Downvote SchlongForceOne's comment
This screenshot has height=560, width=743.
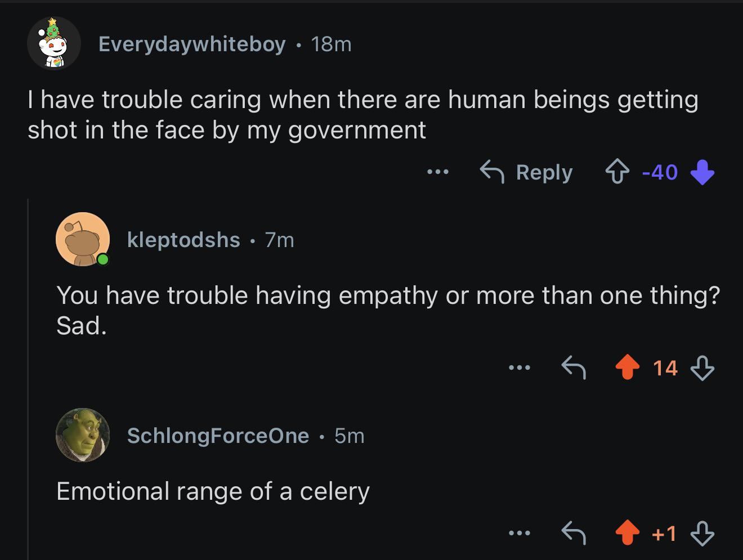(x=702, y=535)
